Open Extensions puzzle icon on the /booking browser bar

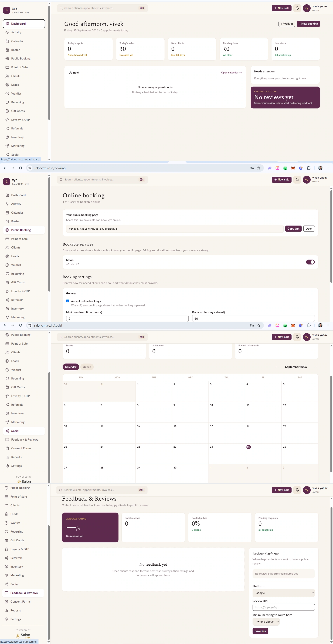coord(309,168)
